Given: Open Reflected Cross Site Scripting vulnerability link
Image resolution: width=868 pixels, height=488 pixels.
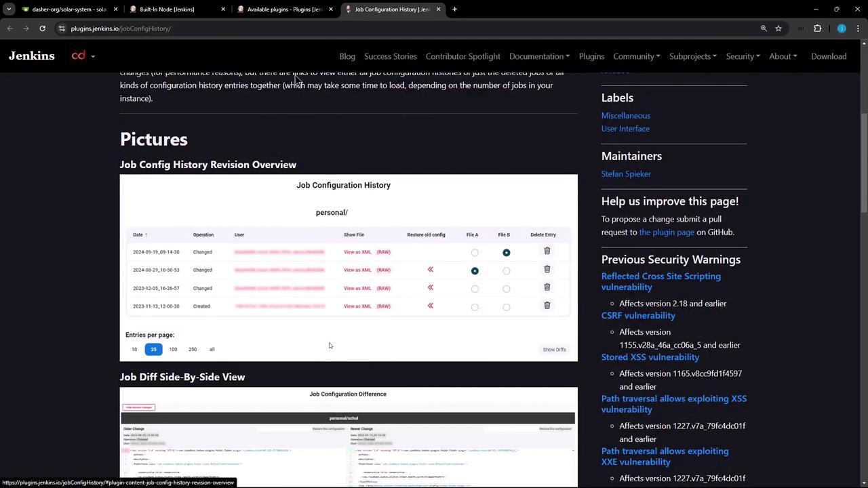Looking at the screenshot, I should (x=661, y=281).
